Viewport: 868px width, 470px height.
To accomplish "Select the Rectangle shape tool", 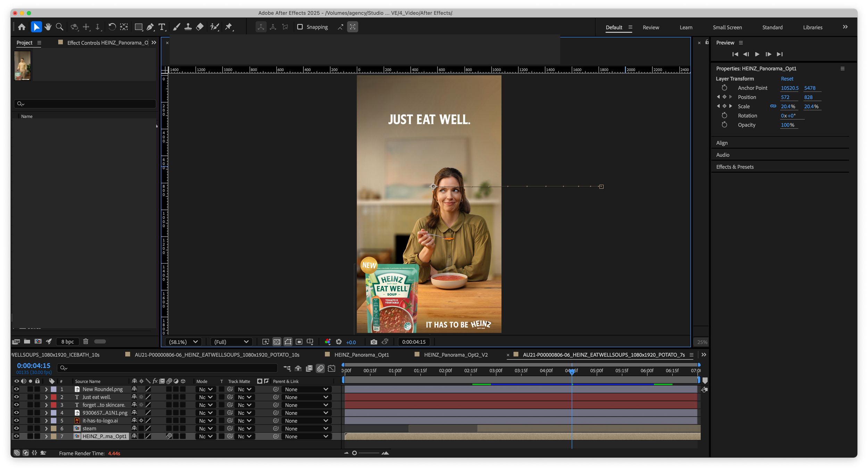I will pyautogui.click(x=138, y=27).
